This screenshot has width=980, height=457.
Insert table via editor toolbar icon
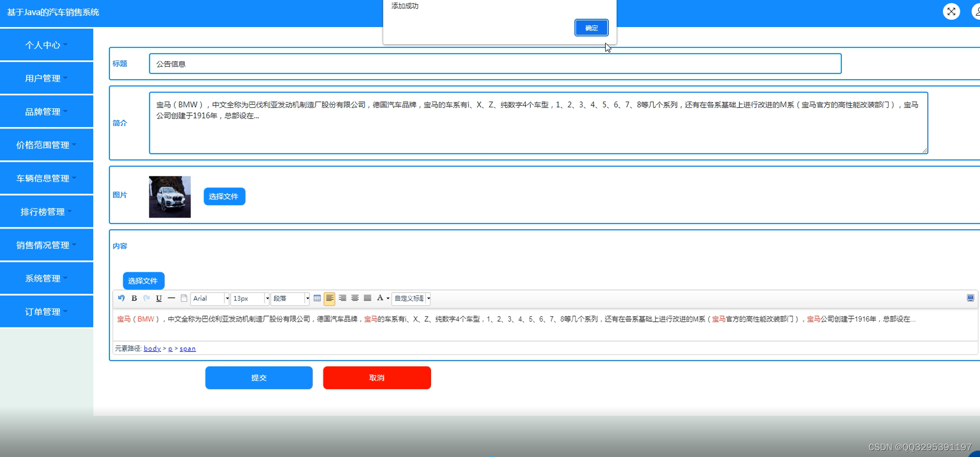[317, 298]
